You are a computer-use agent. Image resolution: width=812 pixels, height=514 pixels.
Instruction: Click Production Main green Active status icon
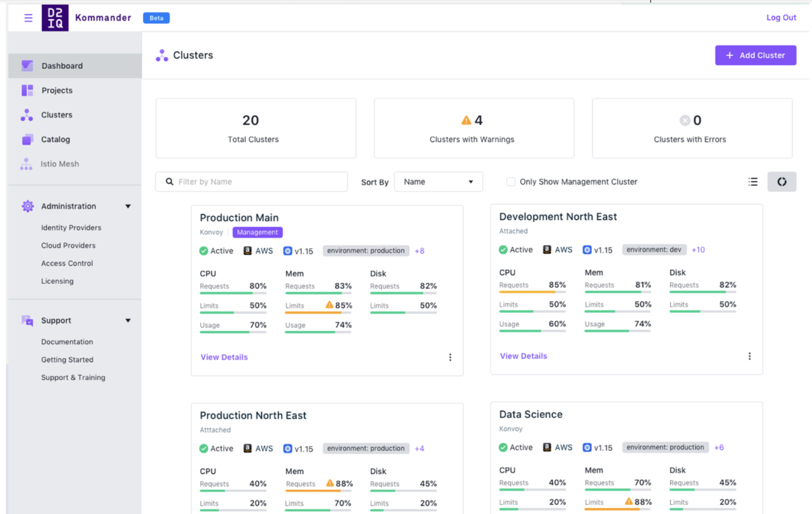[204, 251]
